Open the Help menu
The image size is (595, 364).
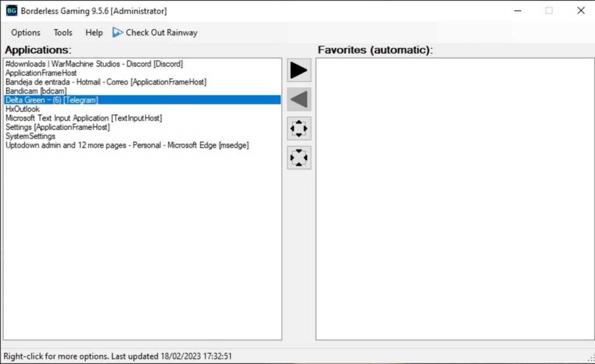point(93,33)
